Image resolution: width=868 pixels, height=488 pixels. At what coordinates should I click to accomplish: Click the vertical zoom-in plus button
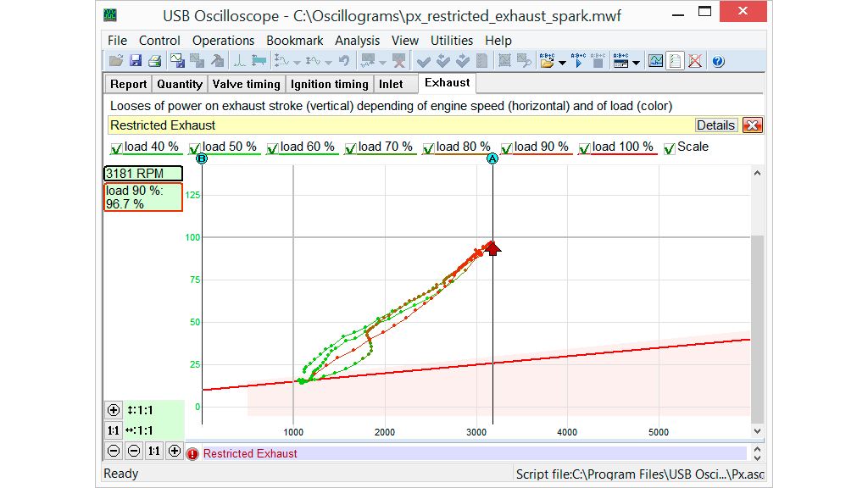tap(114, 410)
